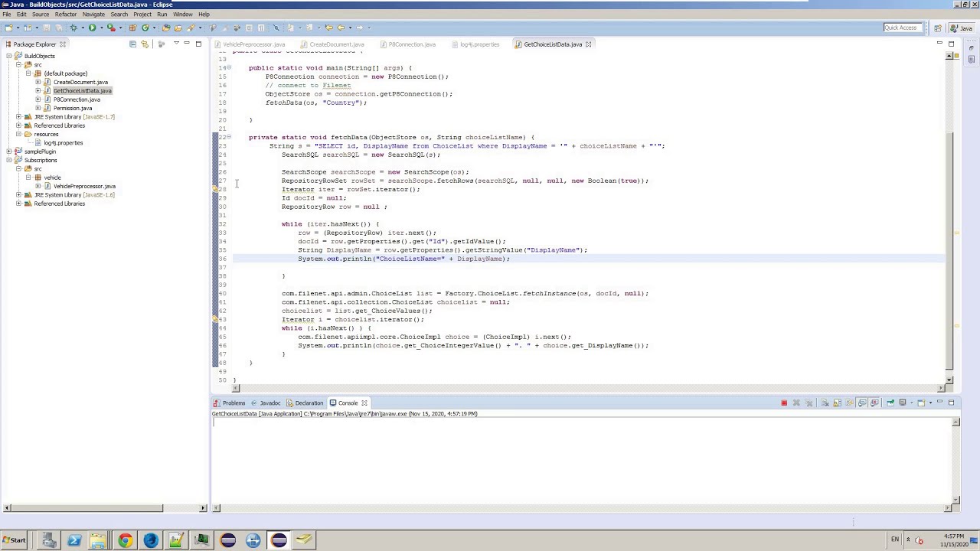Click the Start button in taskbar
The width and height of the screenshot is (980, 551).
14,540
